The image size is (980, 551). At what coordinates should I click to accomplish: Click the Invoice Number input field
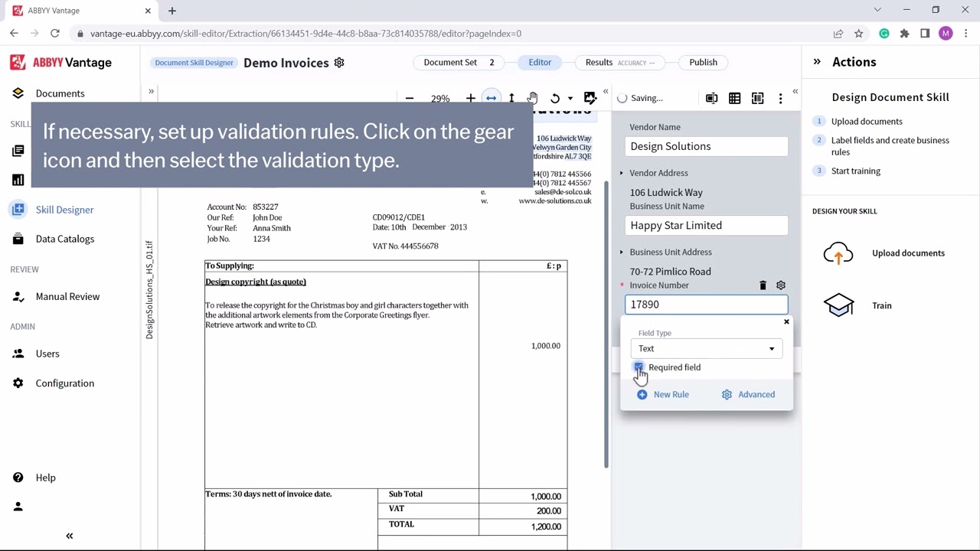(706, 305)
